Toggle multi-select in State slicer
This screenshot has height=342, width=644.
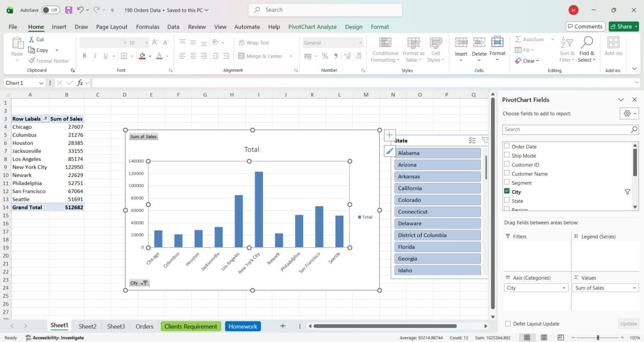click(x=472, y=141)
